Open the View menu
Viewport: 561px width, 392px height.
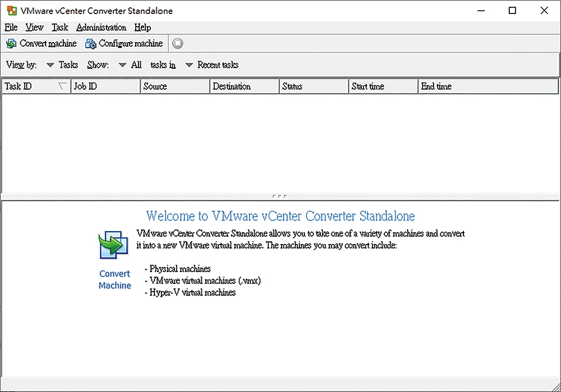pyautogui.click(x=34, y=27)
